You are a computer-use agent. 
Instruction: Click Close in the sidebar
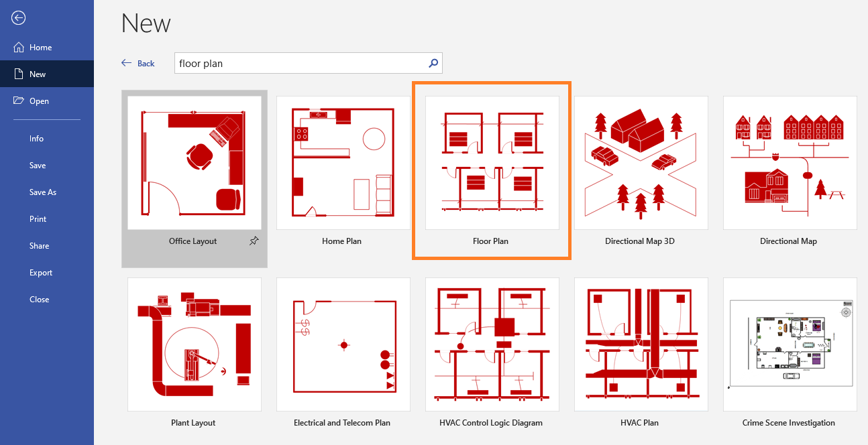39,299
